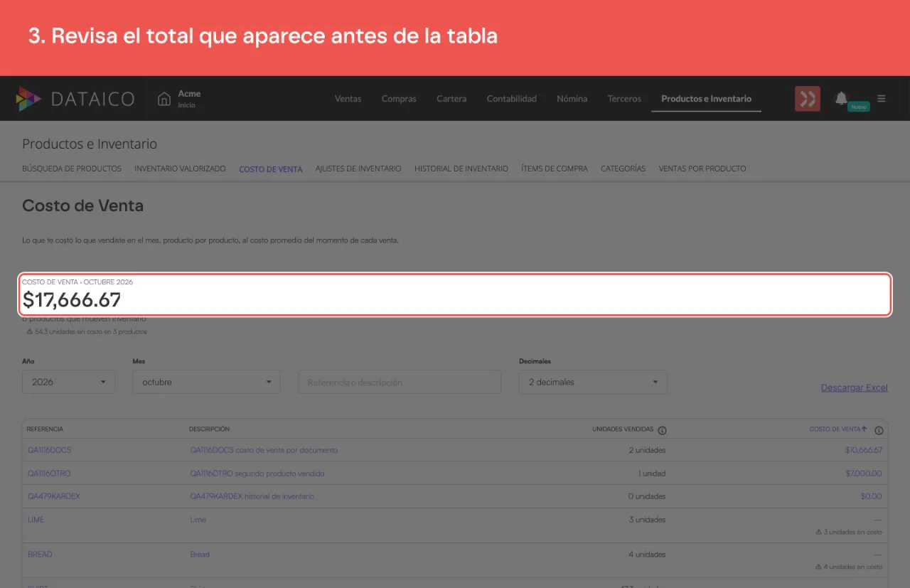Go to the Cartera menu

(x=451, y=99)
